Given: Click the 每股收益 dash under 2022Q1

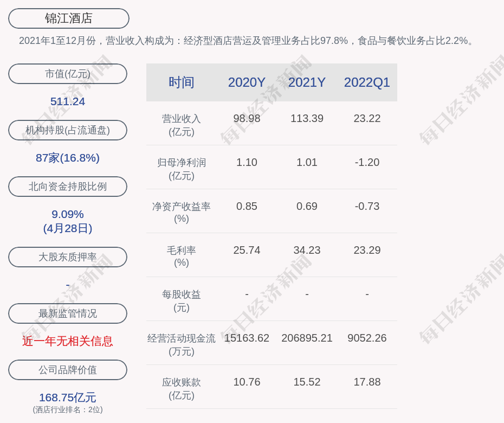Looking at the screenshot, I should tap(367, 294).
